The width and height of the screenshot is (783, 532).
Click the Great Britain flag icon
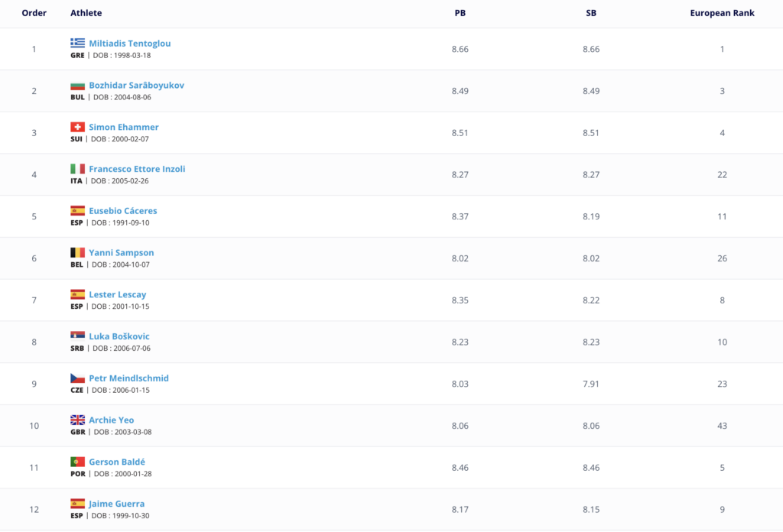77,420
